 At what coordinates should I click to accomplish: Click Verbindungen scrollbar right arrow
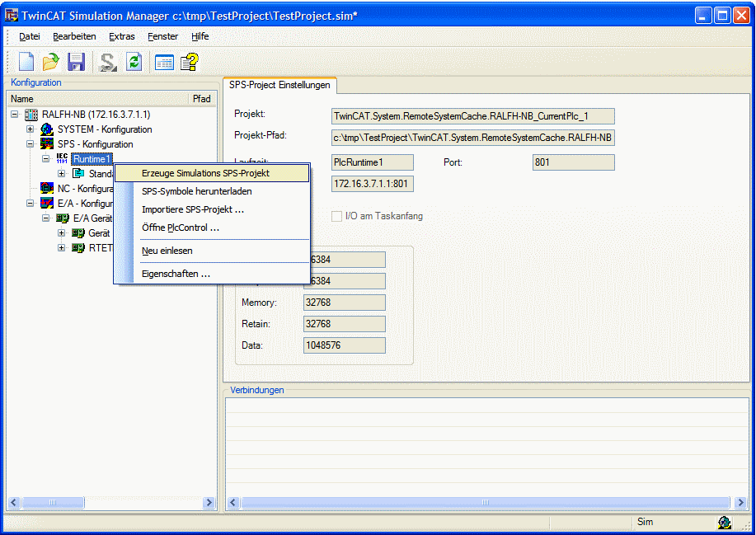(741, 502)
